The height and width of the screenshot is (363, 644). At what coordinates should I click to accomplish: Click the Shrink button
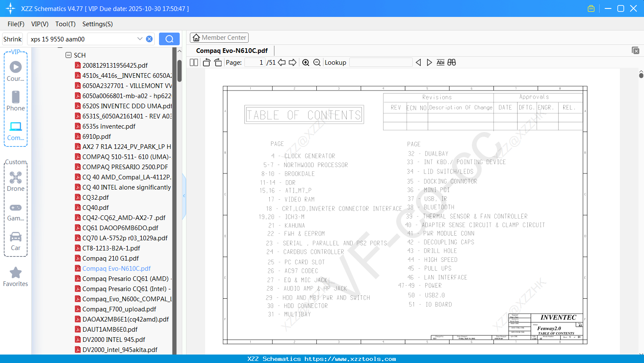(x=13, y=39)
